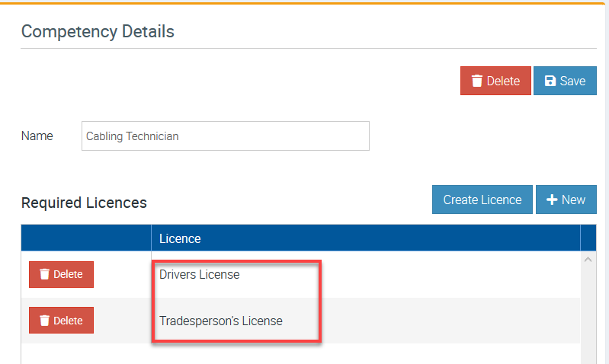Click the trash icon beside Drivers License
609x364 pixels.
tap(44, 274)
